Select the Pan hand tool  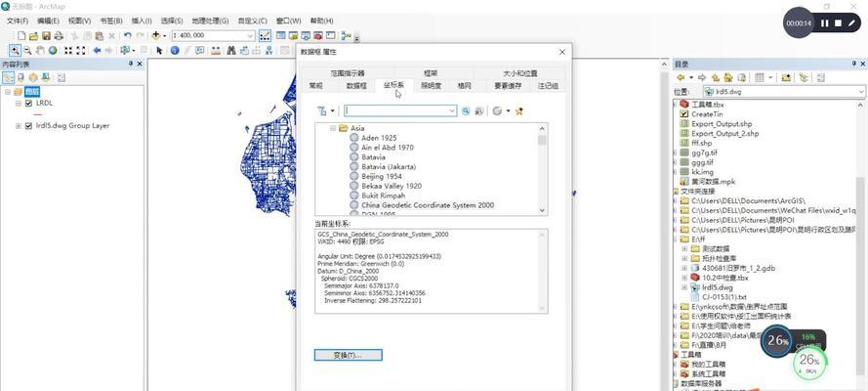pyautogui.click(x=40, y=51)
